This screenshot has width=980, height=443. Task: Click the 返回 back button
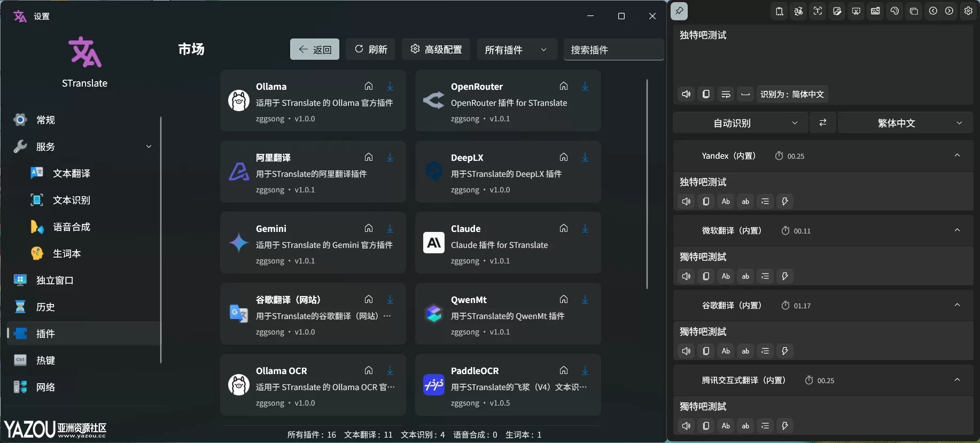pyautogui.click(x=314, y=50)
